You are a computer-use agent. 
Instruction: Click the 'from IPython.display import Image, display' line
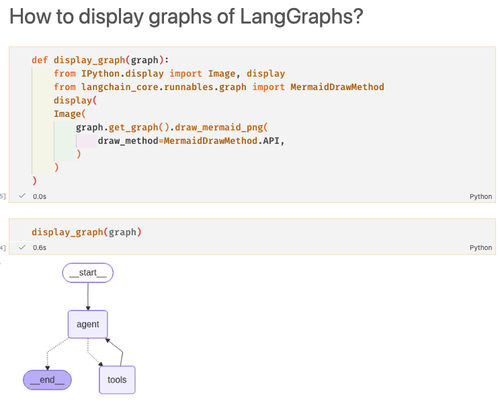tap(169, 73)
